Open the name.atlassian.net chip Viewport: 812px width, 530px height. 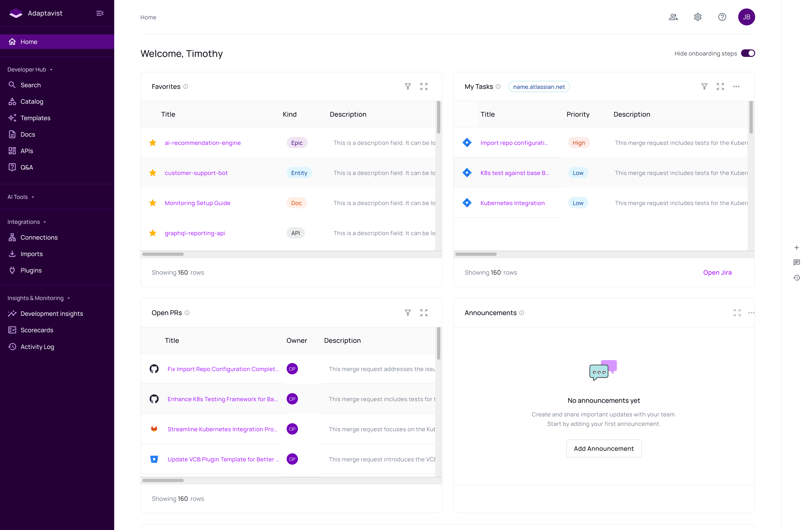(539, 87)
